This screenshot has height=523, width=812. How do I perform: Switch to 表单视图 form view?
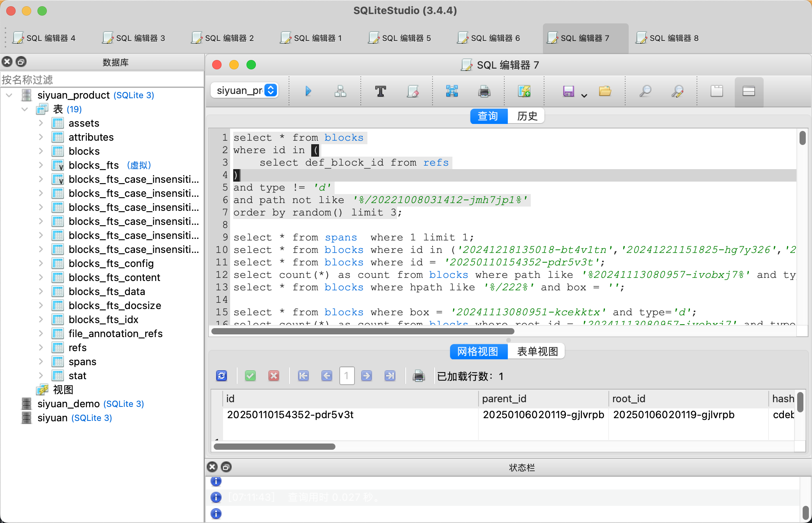pyautogui.click(x=537, y=352)
